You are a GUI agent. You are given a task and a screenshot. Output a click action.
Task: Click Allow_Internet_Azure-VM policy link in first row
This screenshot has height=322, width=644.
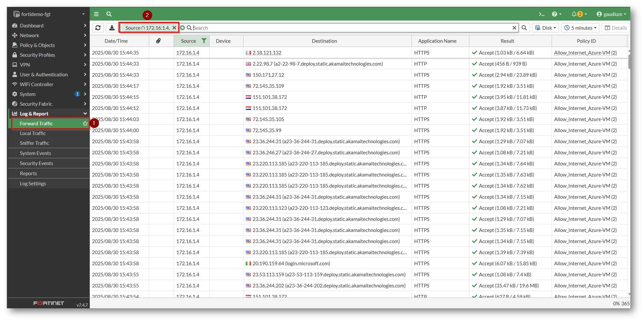point(585,53)
